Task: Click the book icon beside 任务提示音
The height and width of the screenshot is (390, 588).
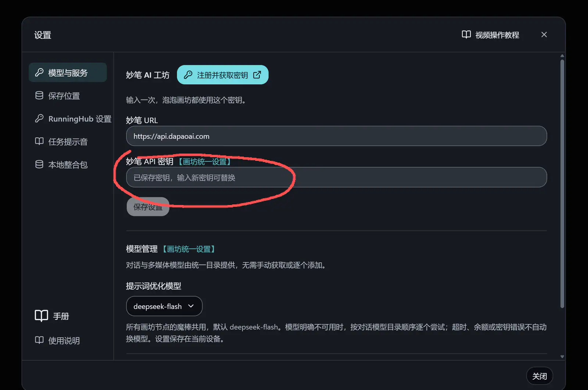Action: tap(39, 141)
